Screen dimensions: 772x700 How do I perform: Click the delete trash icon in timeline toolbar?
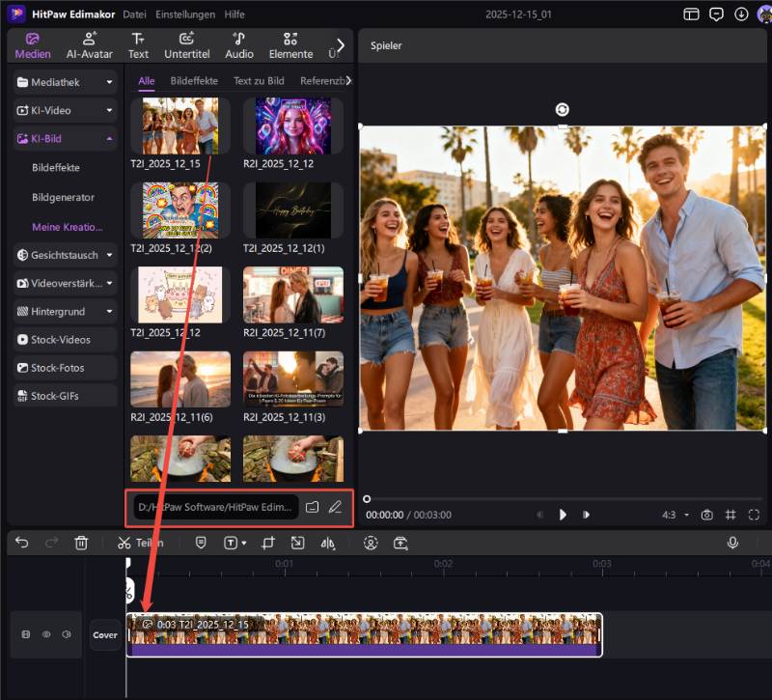point(81,544)
